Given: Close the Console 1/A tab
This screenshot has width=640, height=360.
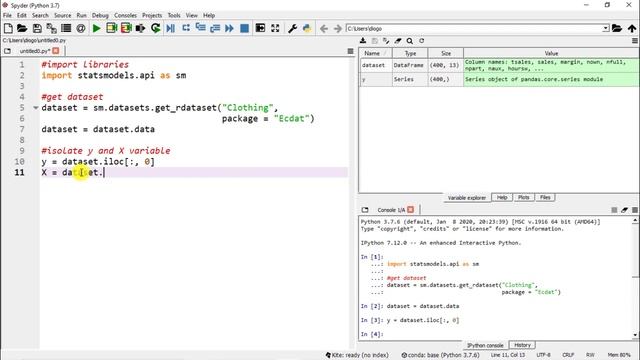Looking at the screenshot, I should coord(411,210).
